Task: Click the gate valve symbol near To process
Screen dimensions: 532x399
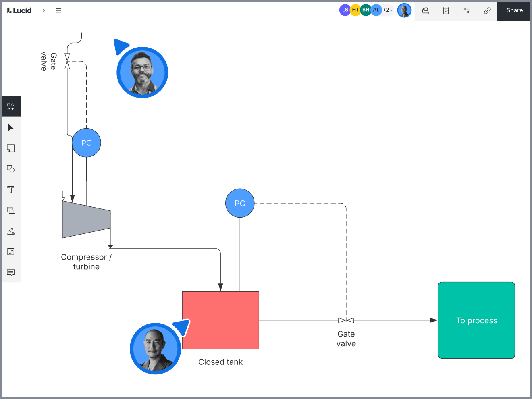Action: pyautogui.click(x=346, y=320)
